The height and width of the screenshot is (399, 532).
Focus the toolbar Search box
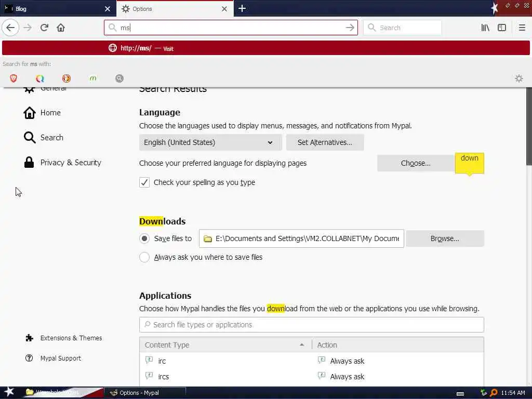pos(403,28)
